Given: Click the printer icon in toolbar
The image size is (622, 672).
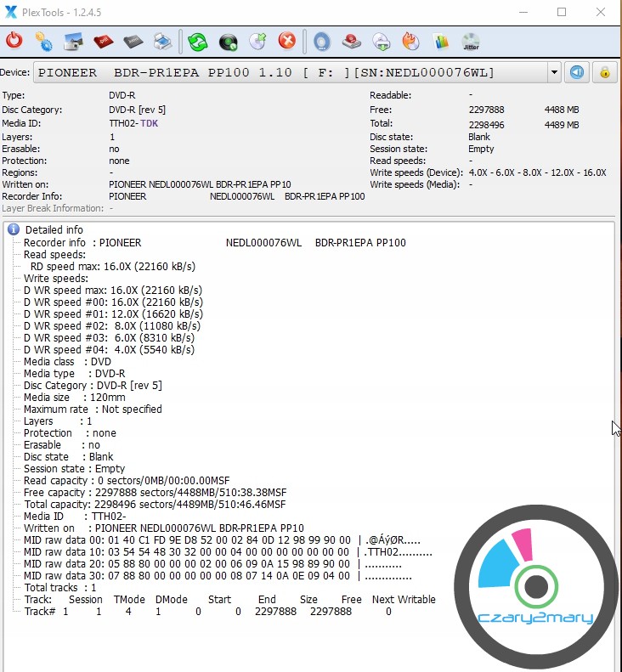Looking at the screenshot, I should pyautogui.click(x=163, y=41).
